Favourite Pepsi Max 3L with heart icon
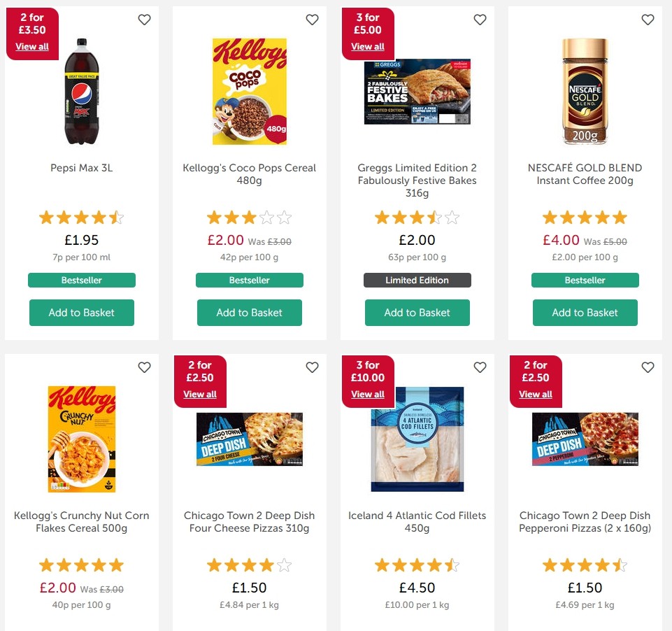The width and height of the screenshot is (672, 631). (x=144, y=20)
